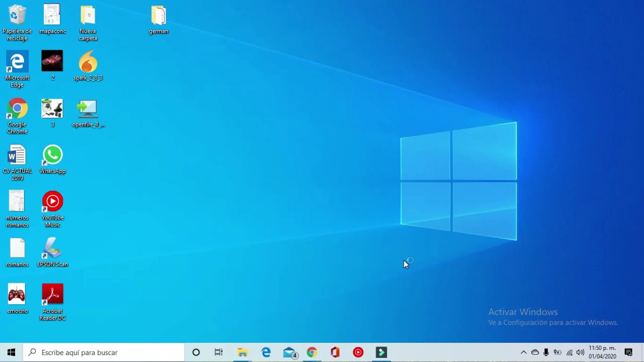
Task: Select the Papelera de reciclaje desktop icon
Action: (x=17, y=23)
